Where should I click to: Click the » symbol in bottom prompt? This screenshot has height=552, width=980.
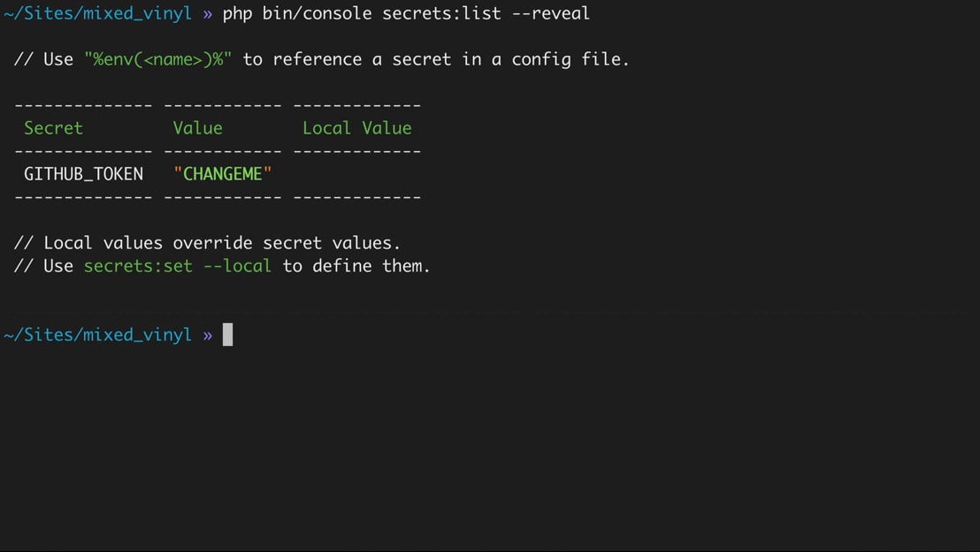click(x=208, y=335)
